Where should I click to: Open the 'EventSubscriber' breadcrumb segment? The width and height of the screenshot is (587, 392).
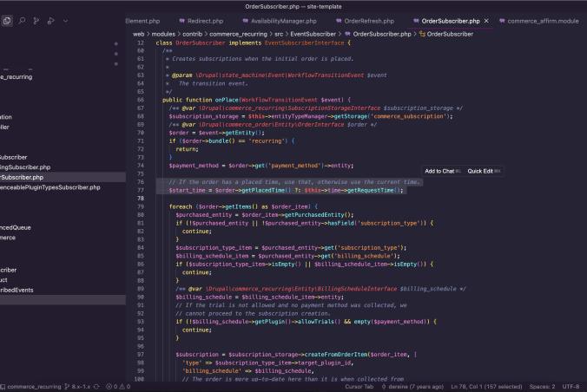point(313,34)
